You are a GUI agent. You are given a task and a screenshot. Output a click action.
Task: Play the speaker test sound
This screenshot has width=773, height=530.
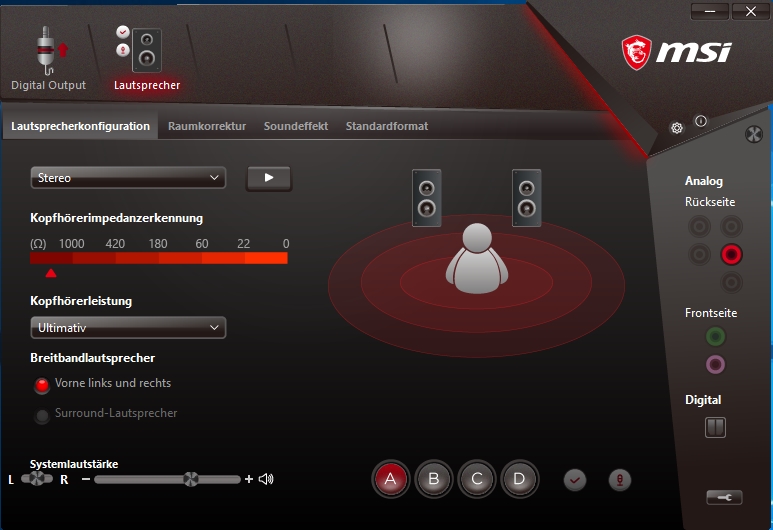(x=269, y=178)
